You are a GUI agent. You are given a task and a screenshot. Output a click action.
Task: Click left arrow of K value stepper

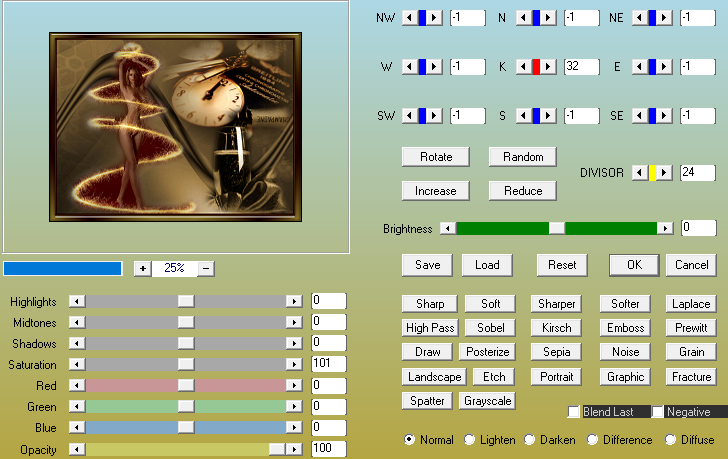[523, 67]
